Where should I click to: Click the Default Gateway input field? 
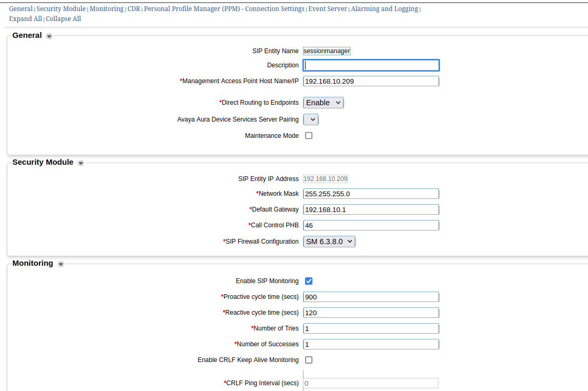[x=371, y=209]
